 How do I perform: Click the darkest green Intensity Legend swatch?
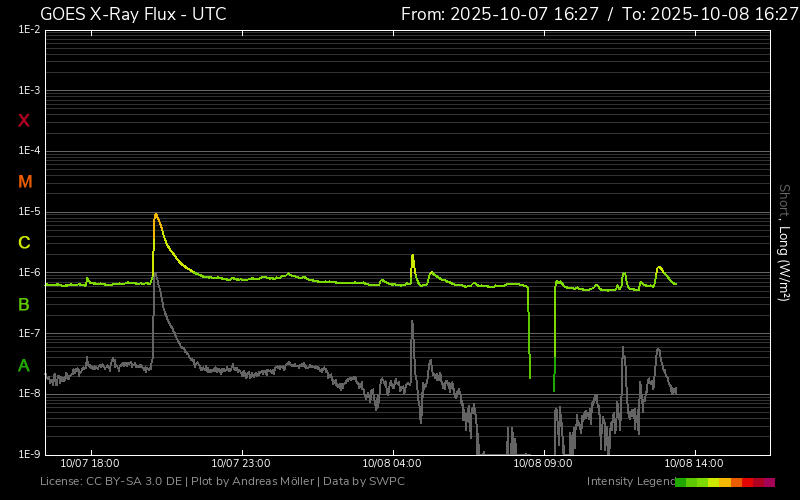[680, 482]
